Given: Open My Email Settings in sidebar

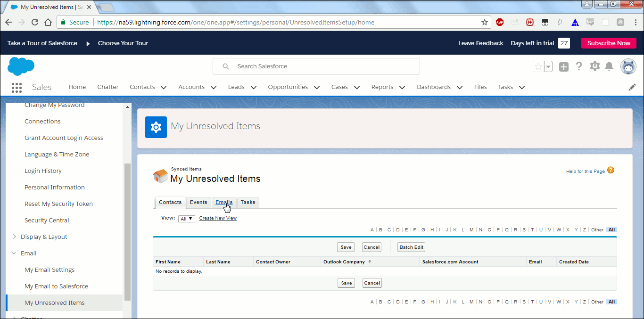Looking at the screenshot, I should point(50,270).
